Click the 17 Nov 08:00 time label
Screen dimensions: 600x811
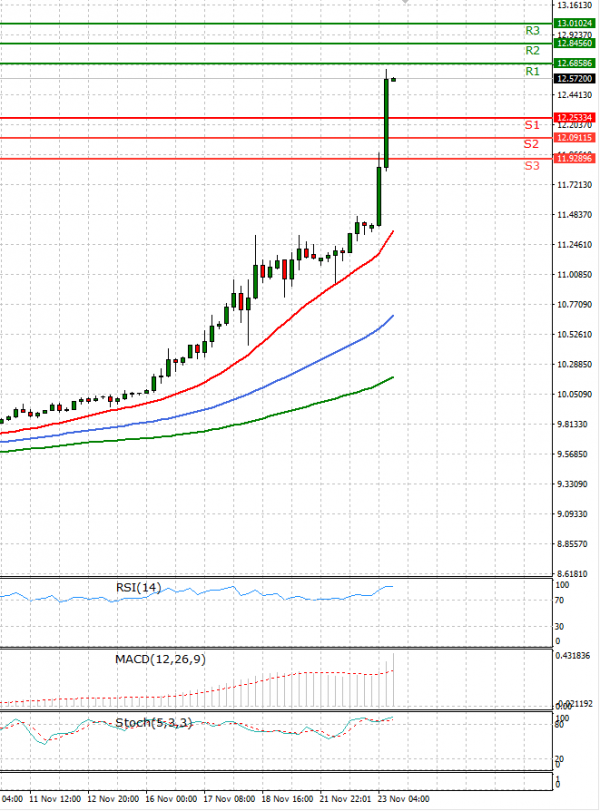click(229, 799)
